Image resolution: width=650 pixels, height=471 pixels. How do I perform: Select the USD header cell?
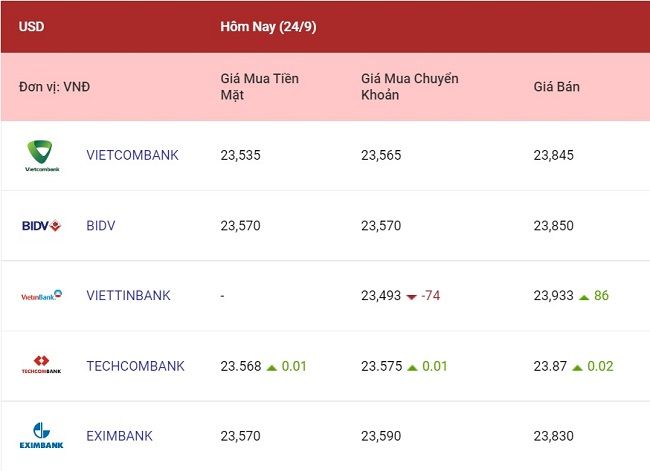[x=32, y=27]
